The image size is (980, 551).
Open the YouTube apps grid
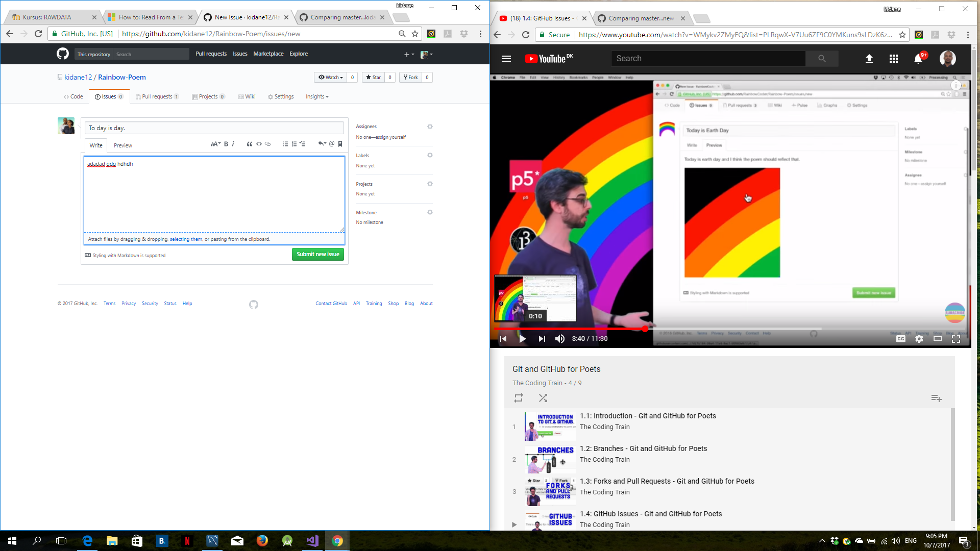tap(894, 59)
